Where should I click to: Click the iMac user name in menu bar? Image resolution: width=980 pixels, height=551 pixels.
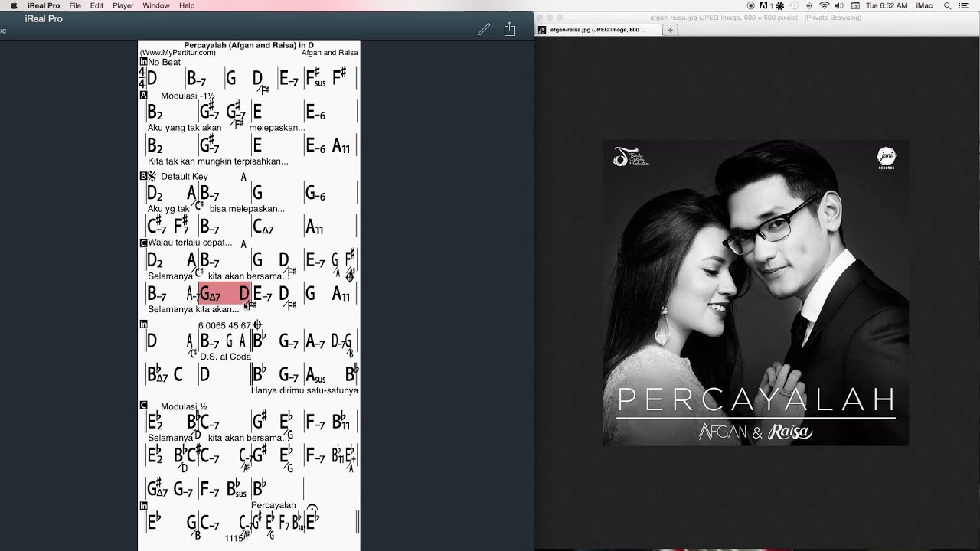[x=925, y=5]
